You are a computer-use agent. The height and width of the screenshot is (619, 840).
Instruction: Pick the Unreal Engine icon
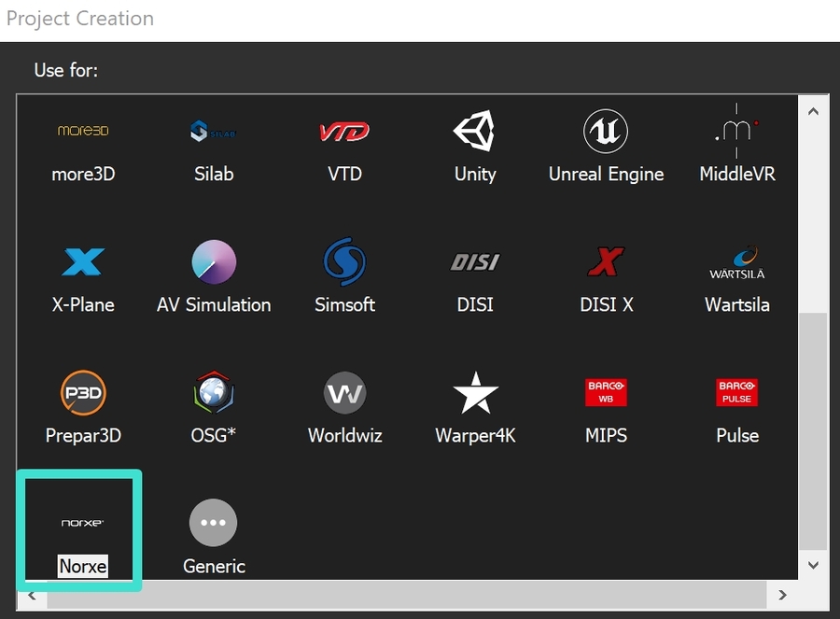click(606, 132)
